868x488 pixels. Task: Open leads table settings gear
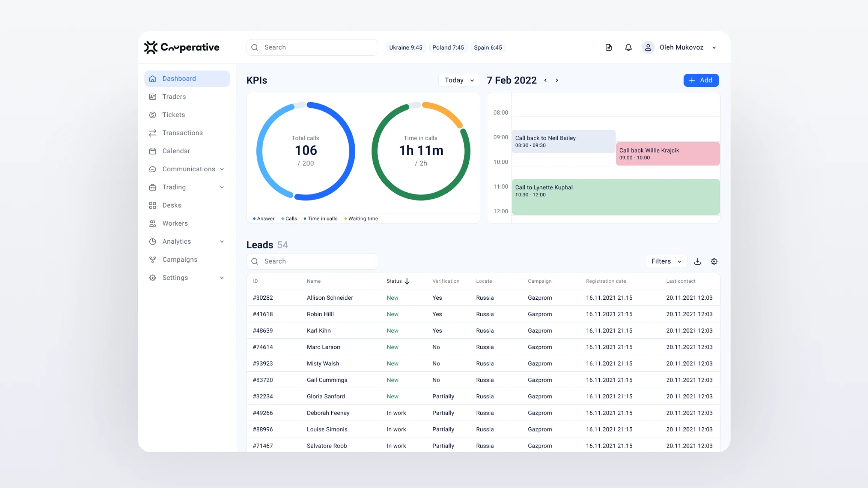click(x=714, y=261)
